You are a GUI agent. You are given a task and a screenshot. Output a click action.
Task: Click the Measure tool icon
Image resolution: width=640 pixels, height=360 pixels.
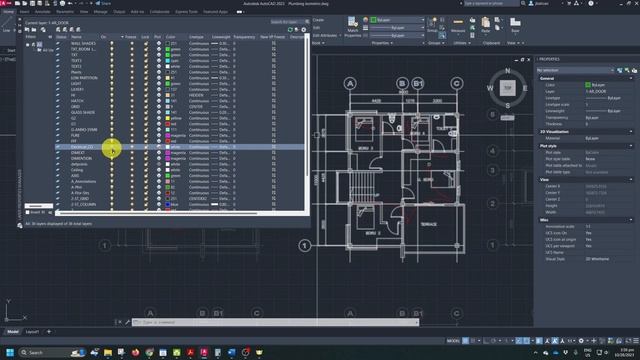click(458, 22)
